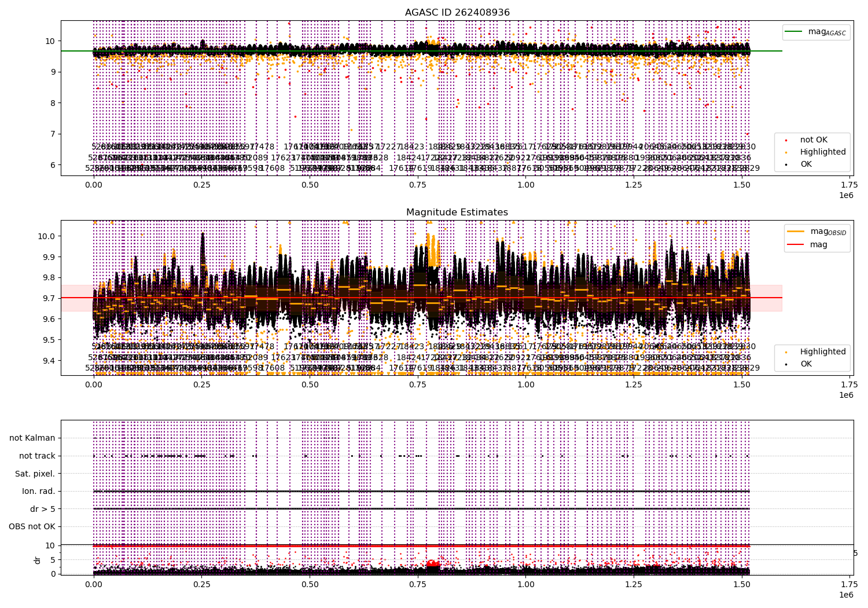Click x-tick '1.75' under the top plot
The width and height of the screenshot is (868, 608).
(x=849, y=185)
